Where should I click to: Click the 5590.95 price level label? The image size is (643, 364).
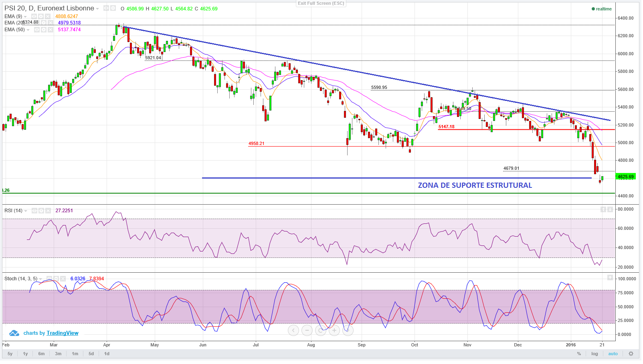tap(379, 87)
